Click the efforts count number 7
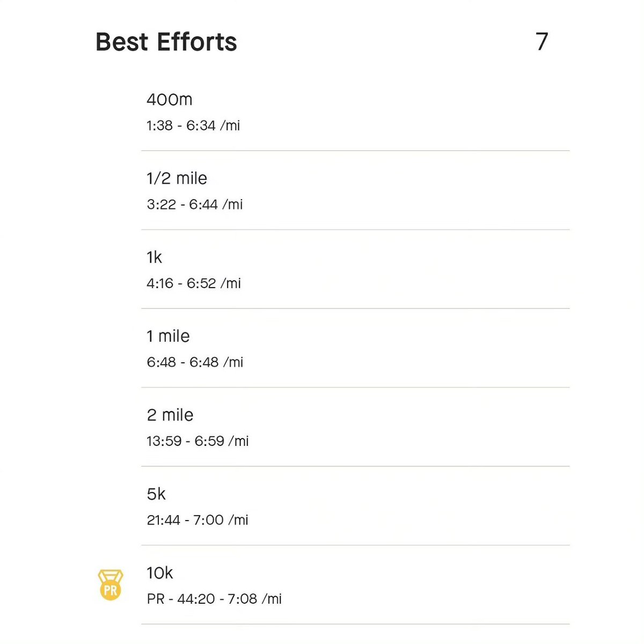This screenshot has width=644, height=644. (541, 42)
